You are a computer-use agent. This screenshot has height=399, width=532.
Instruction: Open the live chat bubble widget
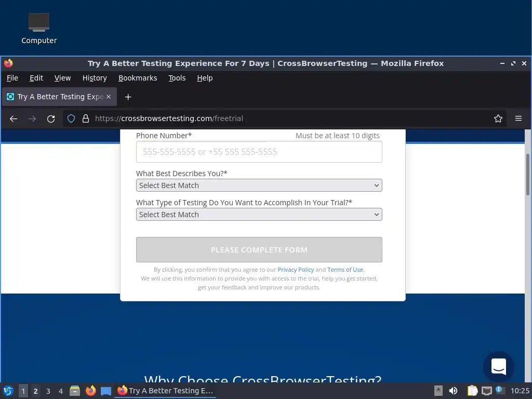pyautogui.click(x=498, y=367)
